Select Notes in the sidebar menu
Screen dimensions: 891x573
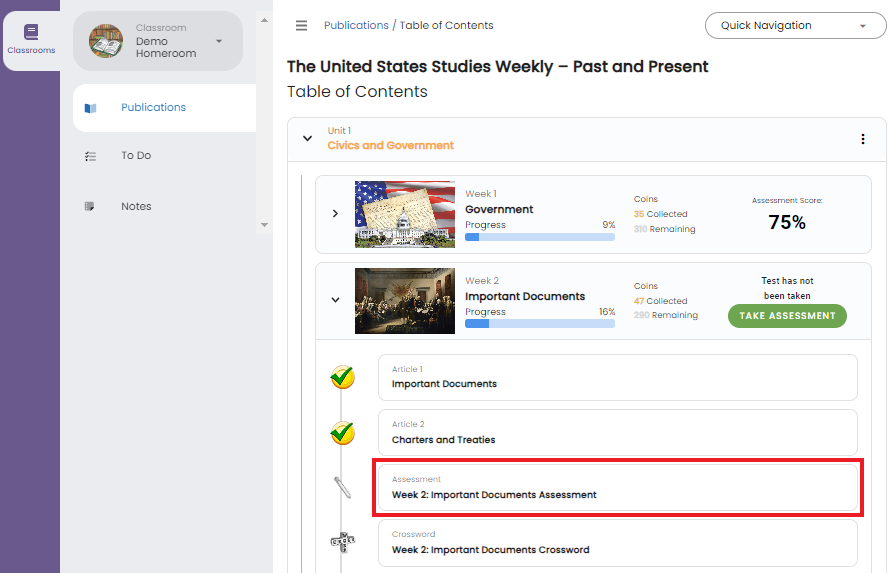(x=136, y=207)
